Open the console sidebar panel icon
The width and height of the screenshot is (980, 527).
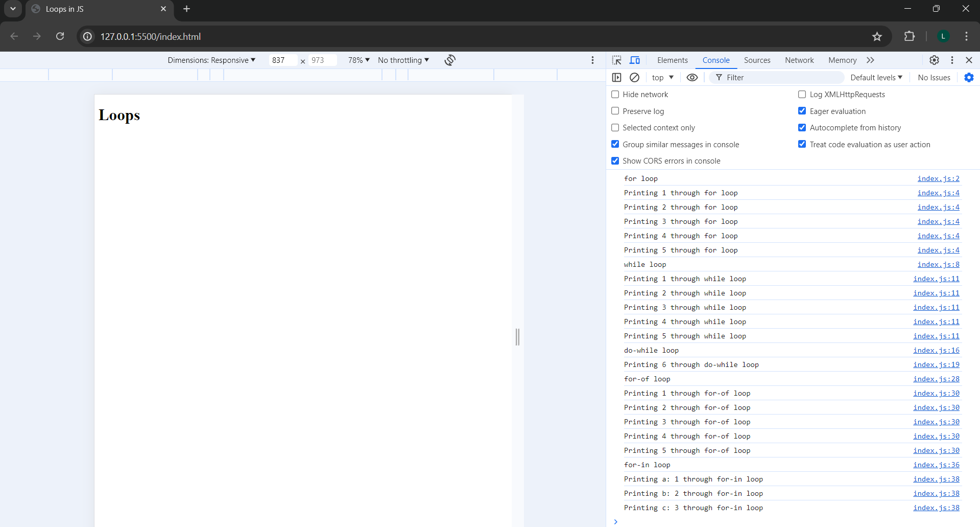(x=617, y=78)
